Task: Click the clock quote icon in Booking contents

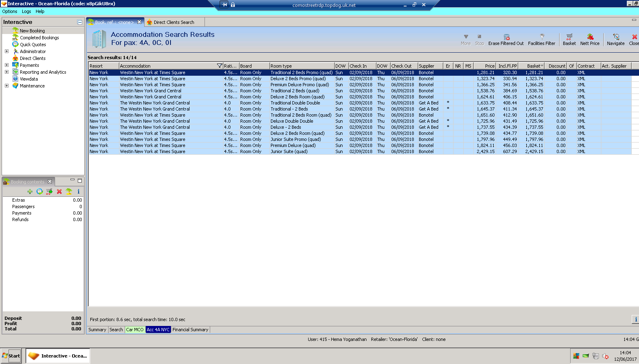Action: 39,192
